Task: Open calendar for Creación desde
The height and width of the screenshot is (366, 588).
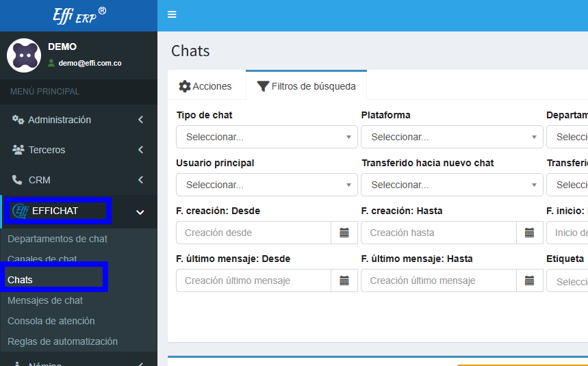Action: point(344,233)
